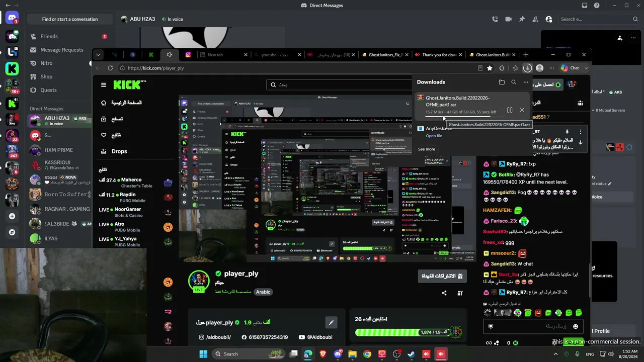The height and width of the screenshot is (362, 644).
Task: Expand pinned message options in chat
Action: click(x=580, y=132)
